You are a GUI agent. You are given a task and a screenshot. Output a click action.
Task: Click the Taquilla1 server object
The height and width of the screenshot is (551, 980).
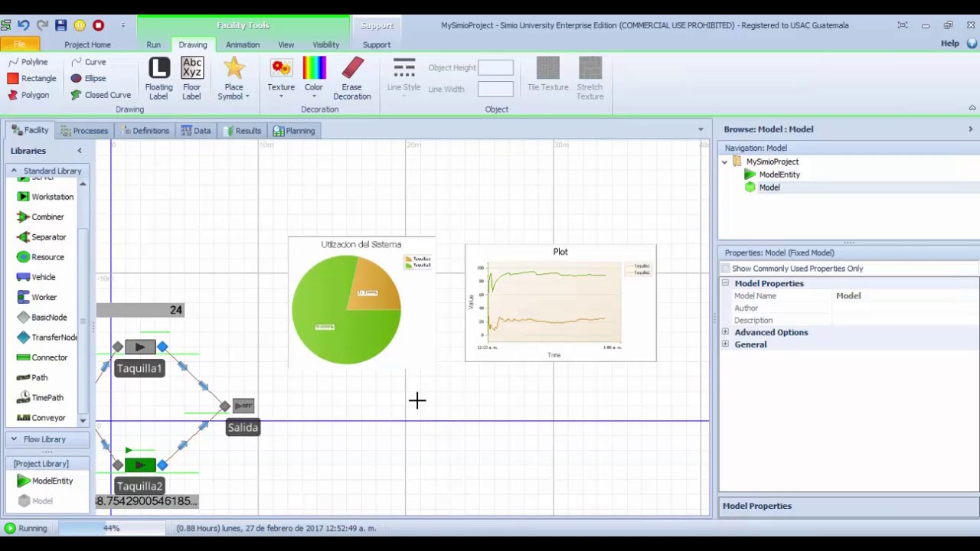tap(140, 347)
